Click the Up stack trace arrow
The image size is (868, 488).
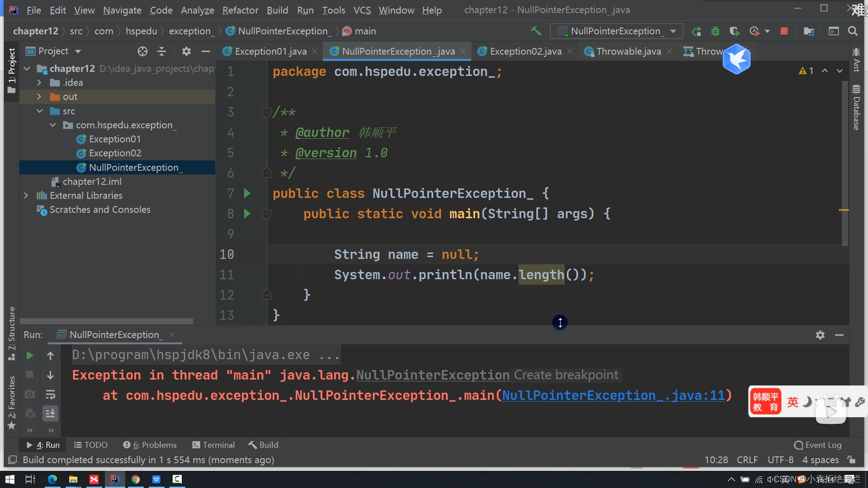click(51, 356)
